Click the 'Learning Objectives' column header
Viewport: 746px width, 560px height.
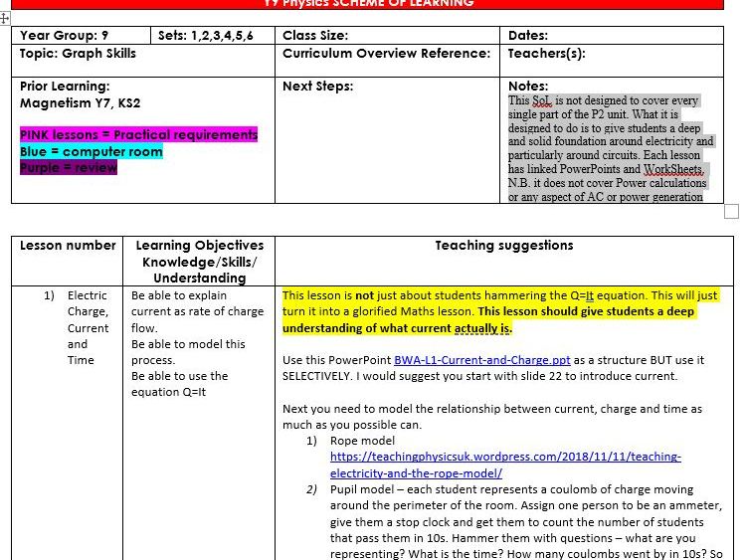click(x=199, y=262)
